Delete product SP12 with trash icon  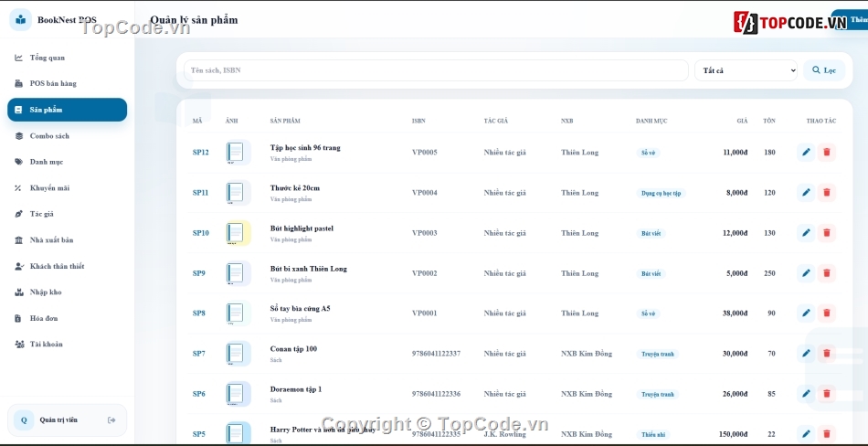pyautogui.click(x=827, y=153)
